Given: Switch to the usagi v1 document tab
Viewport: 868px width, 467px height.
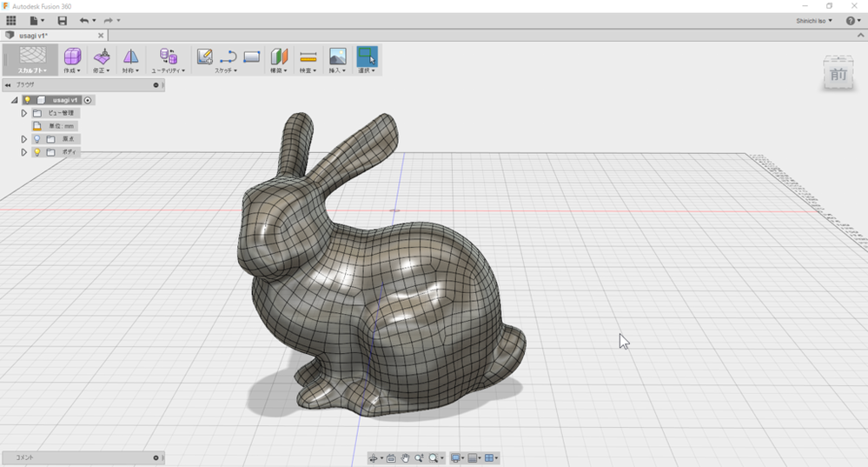Looking at the screenshot, I should [54, 36].
